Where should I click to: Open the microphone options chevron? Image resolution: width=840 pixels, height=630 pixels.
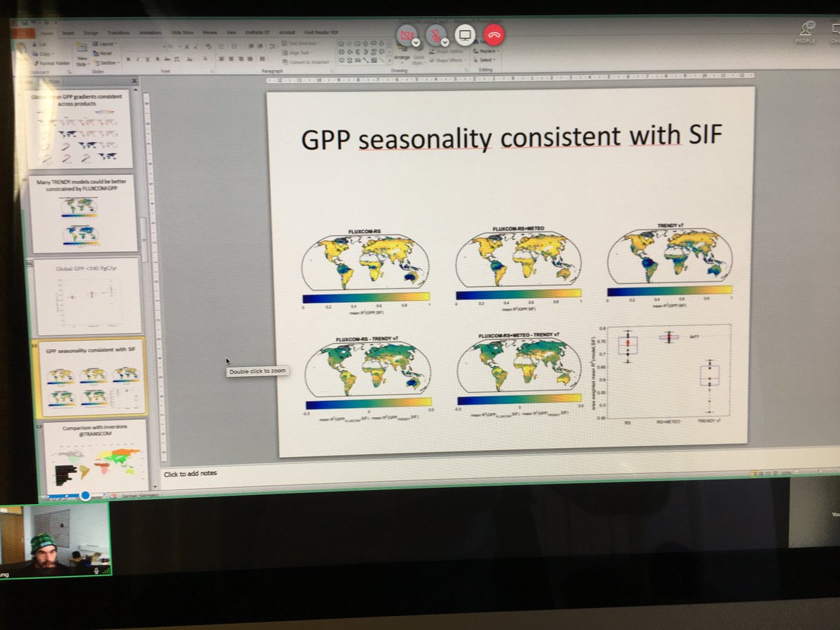[445, 42]
